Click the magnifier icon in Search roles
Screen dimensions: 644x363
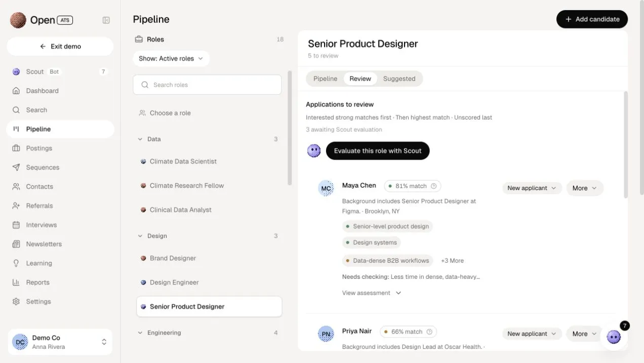pyautogui.click(x=145, y=85)
